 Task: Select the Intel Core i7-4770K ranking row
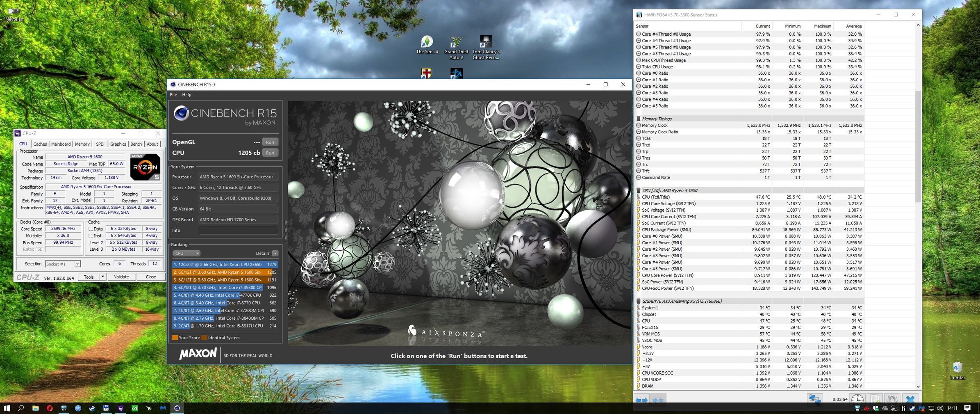[225, 295]
